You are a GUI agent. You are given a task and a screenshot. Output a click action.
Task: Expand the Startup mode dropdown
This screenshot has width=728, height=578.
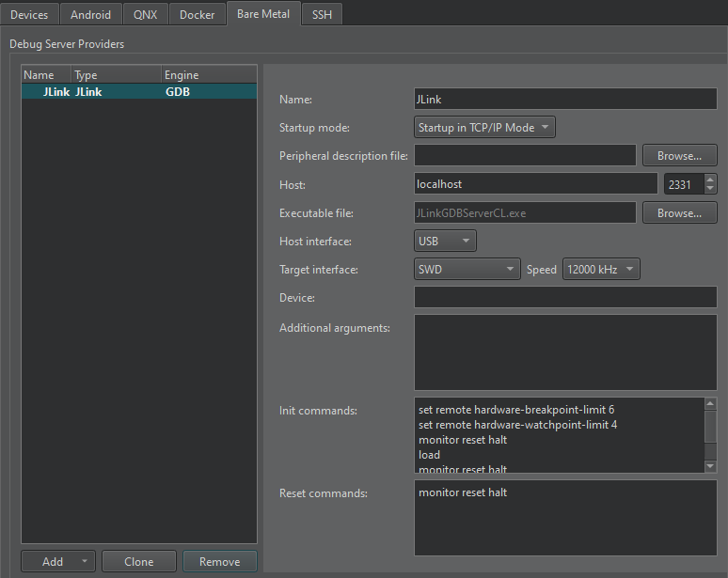[x=484, y=127]
